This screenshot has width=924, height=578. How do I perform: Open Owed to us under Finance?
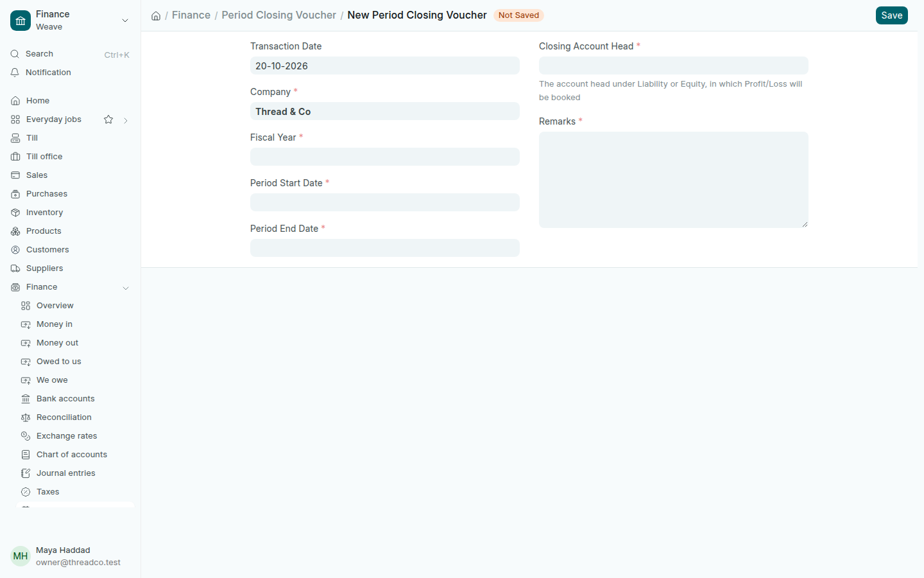(75, 362)
